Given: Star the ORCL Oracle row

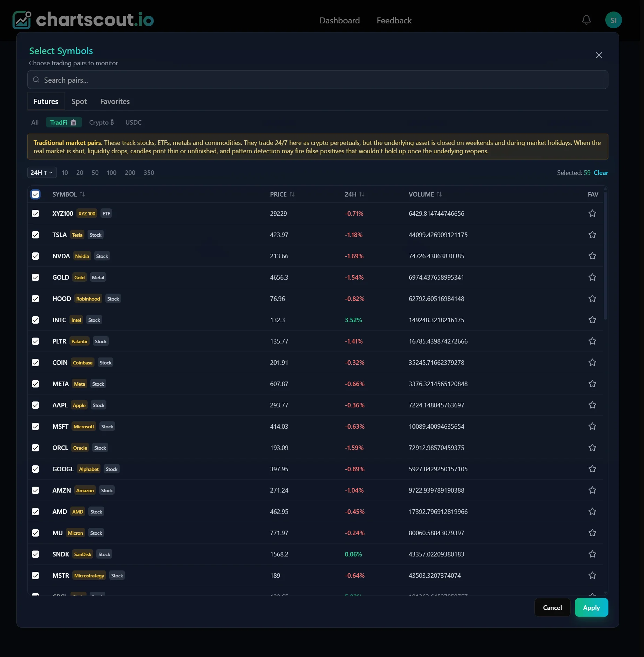Looking at the screenshot, I should (592, 448).
